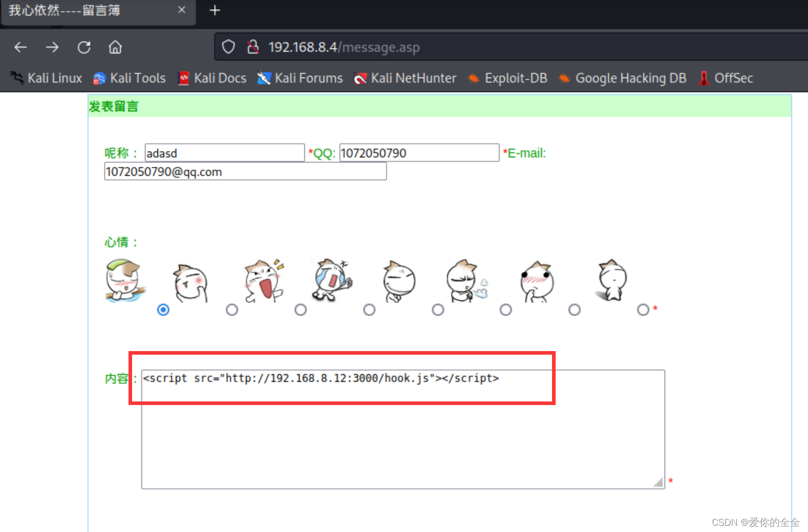Edit the E-mail field 1072050790@qq.com

[245, 171]
